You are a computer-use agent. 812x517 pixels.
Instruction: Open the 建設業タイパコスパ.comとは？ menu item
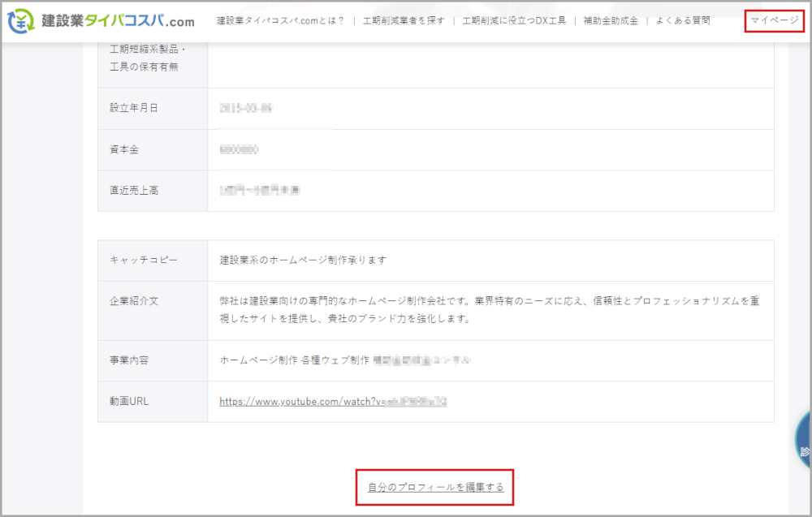coord(280,21)
